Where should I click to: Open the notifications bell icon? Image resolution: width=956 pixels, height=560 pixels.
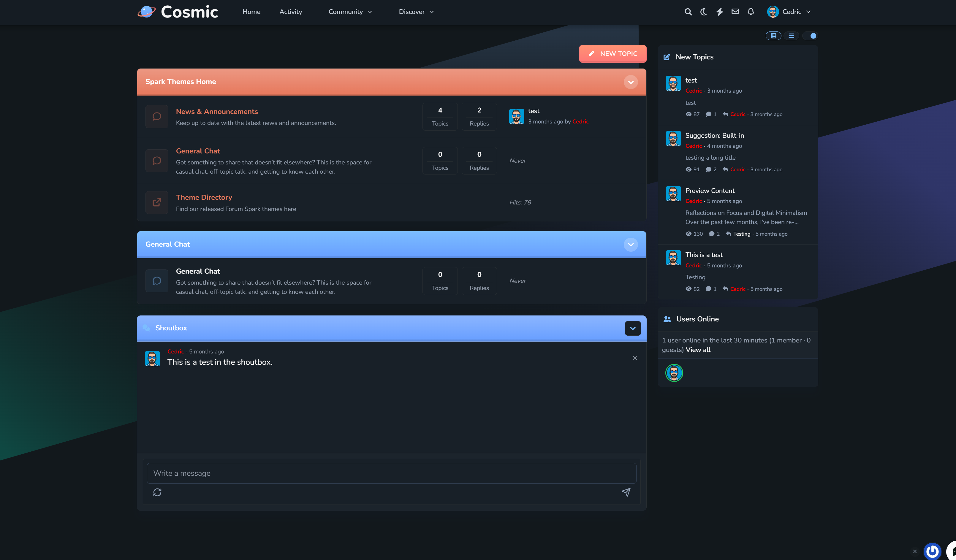coord(751,11)
